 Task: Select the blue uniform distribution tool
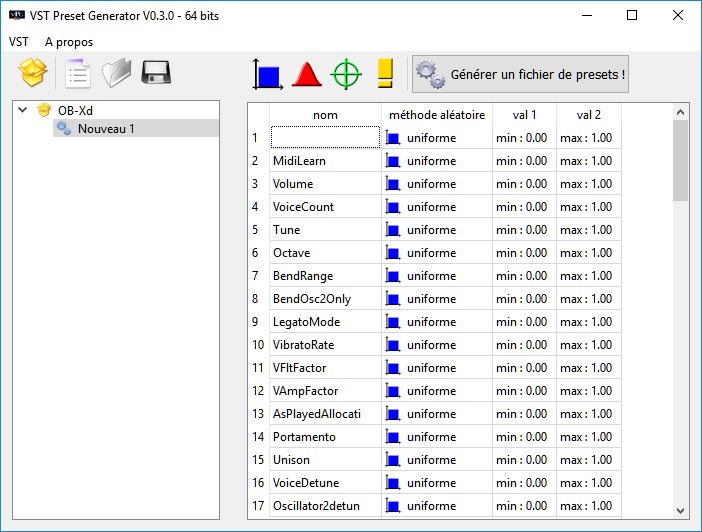267,74
